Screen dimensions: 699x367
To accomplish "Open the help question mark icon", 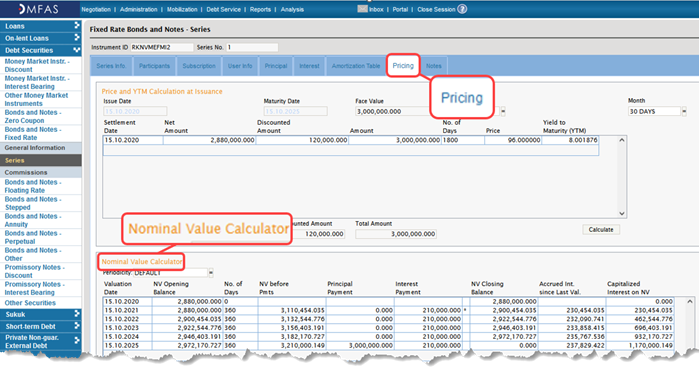I will coord(462,9).
